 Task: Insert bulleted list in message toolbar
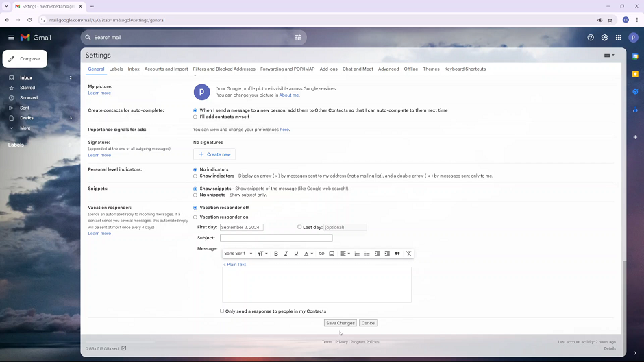point(367,254)
